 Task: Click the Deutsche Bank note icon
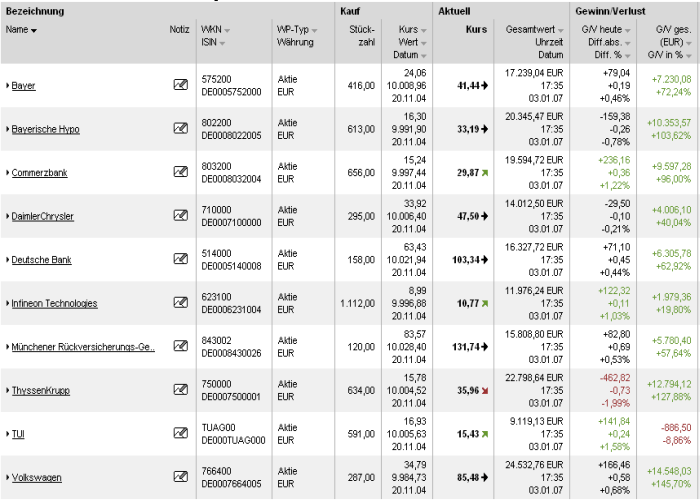point(180,259)
